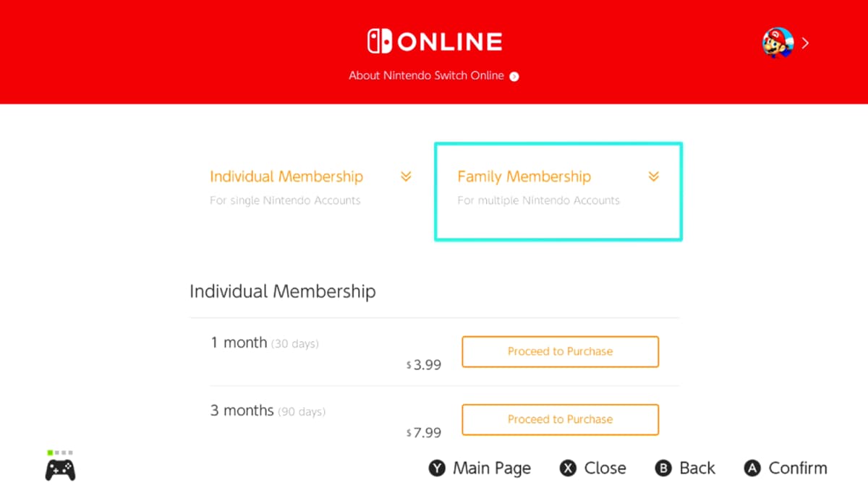Select the controller icon in the bottom corner

(60, 468)
